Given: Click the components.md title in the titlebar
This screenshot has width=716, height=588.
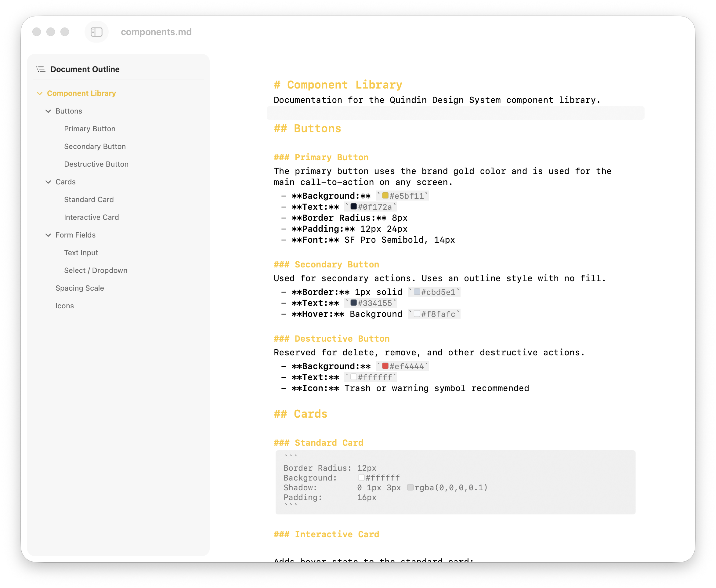Looking at the screenshot, I should coord(156,31).
